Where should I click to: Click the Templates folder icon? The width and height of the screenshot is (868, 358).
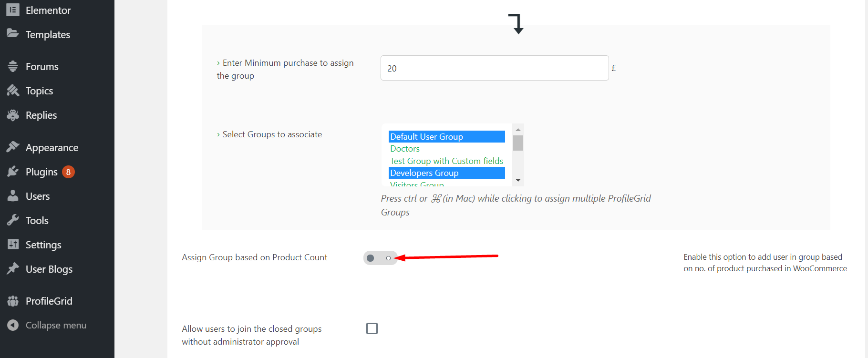(x=13, y=34)
